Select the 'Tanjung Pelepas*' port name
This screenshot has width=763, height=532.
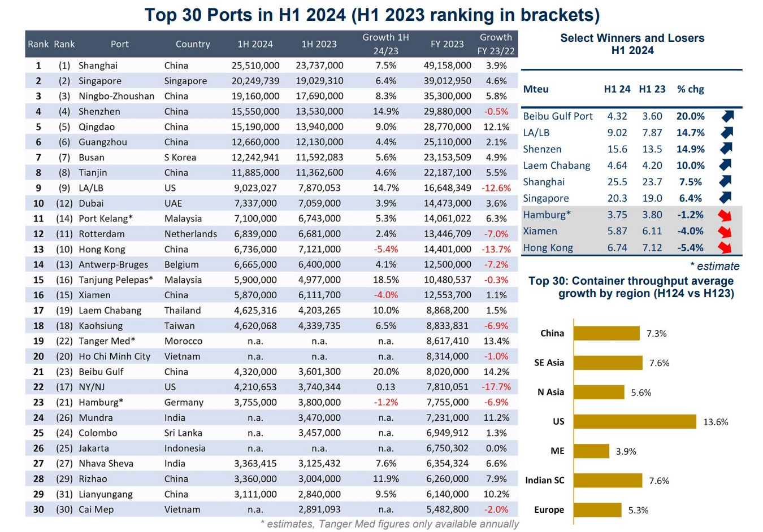(x=116, y=280)
